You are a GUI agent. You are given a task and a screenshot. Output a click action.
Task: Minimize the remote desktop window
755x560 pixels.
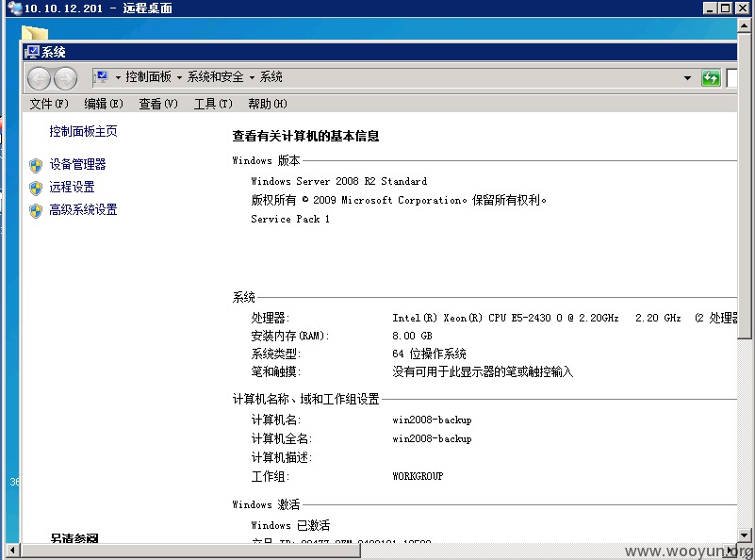point(710,8)
